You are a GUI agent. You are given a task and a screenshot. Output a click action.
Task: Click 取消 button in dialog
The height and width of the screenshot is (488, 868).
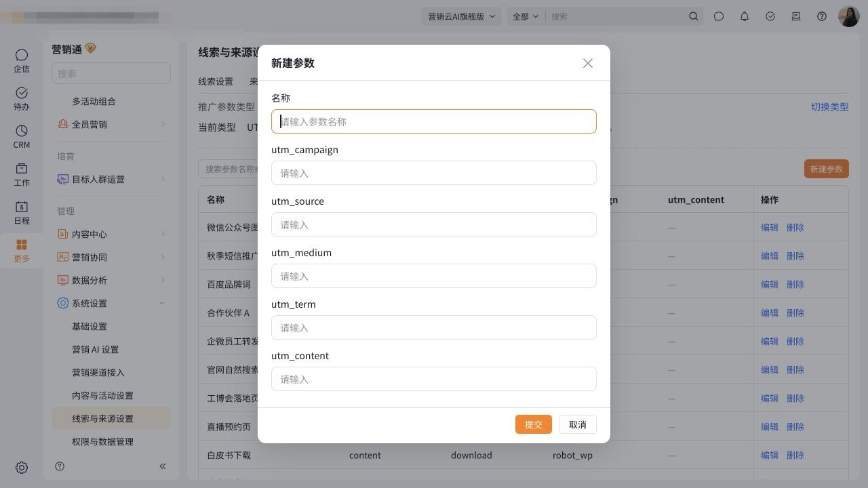tap(578, 424)
